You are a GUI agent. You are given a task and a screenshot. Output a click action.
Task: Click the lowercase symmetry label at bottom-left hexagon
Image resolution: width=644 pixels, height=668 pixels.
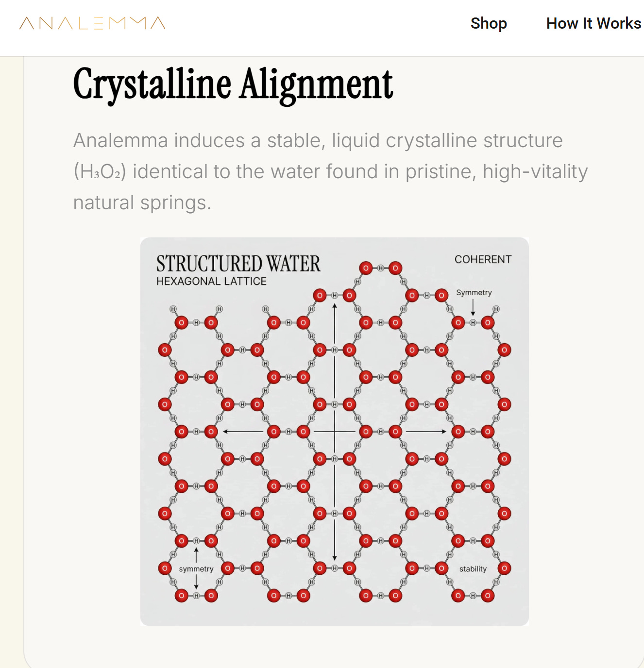point(196,569)
